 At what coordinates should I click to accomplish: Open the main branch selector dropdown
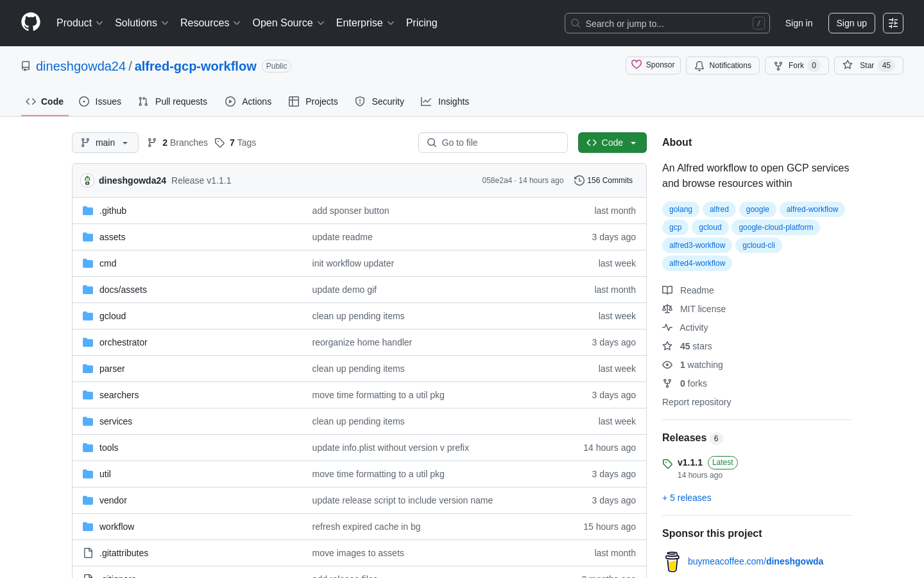105,143
